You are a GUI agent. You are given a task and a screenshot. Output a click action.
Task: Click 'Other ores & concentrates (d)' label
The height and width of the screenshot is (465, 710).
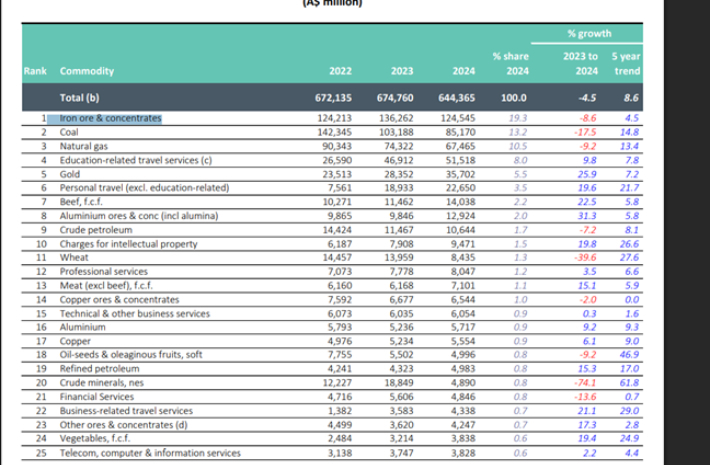pyautogui.click(x=124, y=425)
